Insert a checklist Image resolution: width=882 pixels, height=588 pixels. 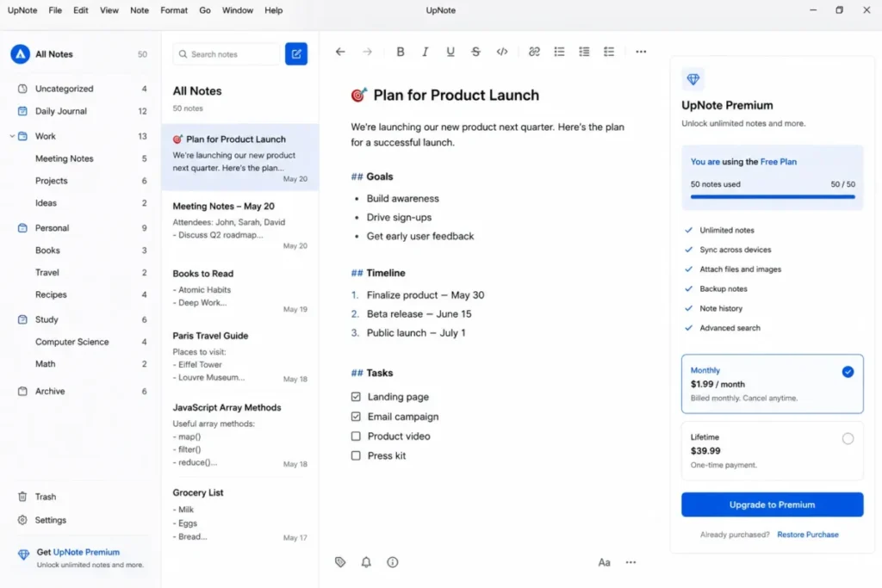[x=609, y=52]
